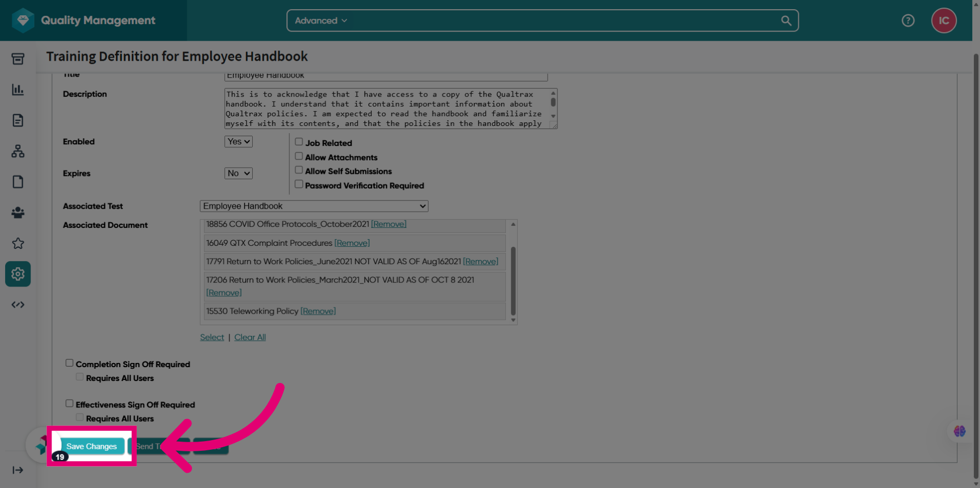Remove the 15530 Teleworking Policy document

pos(318,311)
